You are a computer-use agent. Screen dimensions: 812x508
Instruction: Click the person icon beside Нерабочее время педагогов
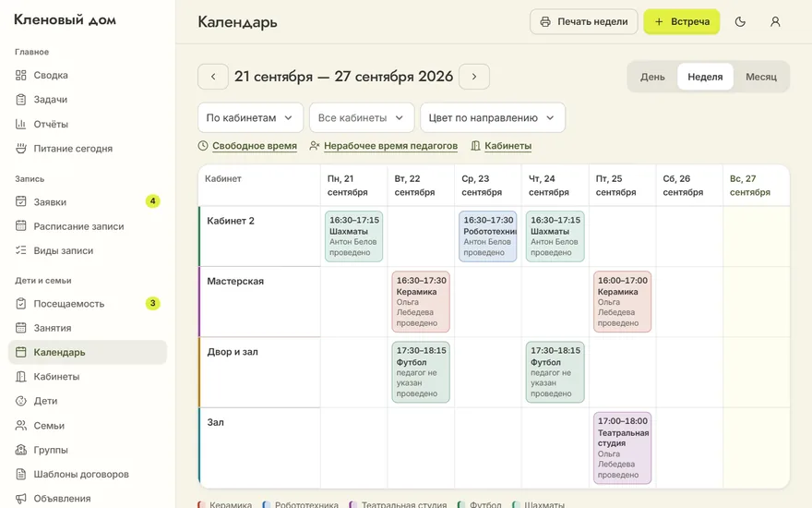pyautogui.click(x=315, y=146)
